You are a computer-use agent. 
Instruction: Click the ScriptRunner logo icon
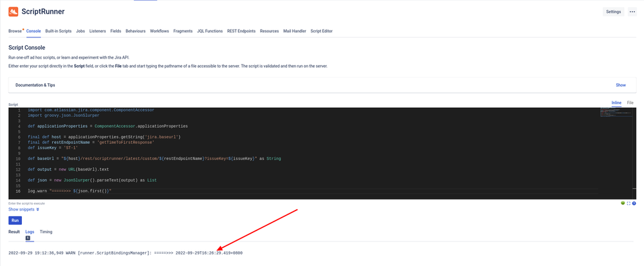coord(13,12)
